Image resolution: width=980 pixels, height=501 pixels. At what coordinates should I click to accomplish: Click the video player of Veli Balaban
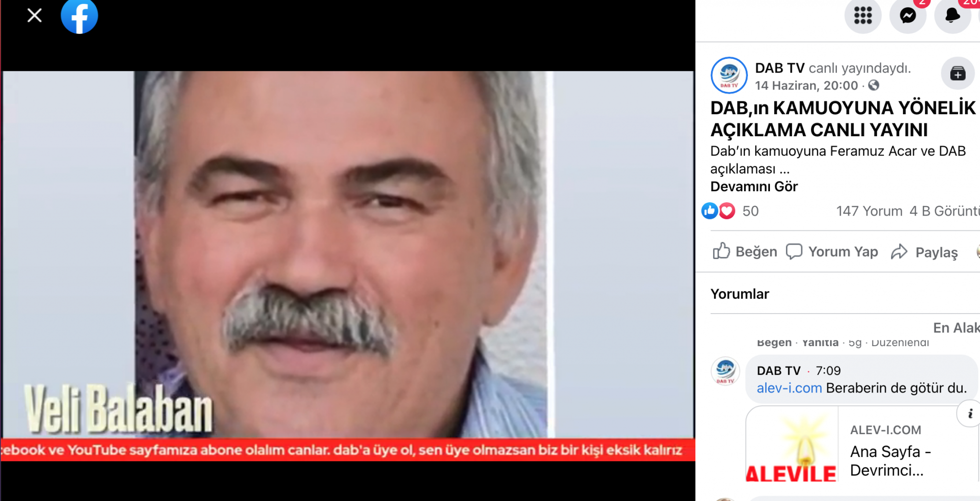tap(347, 253)
